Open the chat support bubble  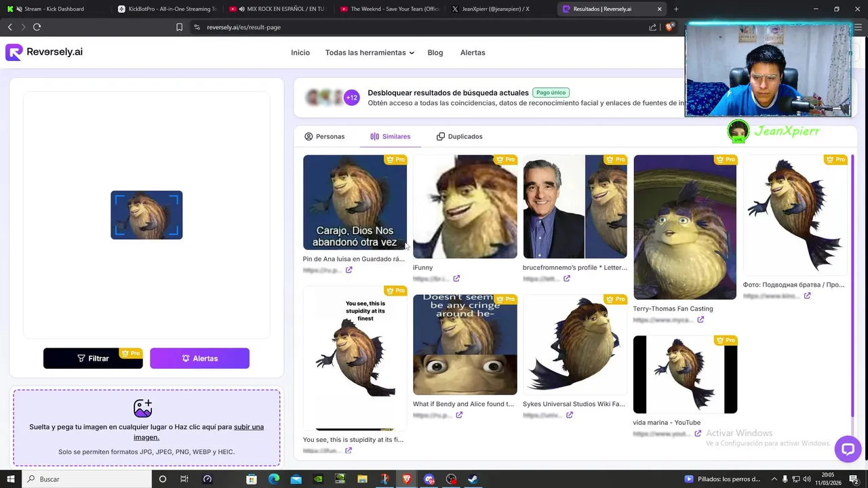point(848,449)
